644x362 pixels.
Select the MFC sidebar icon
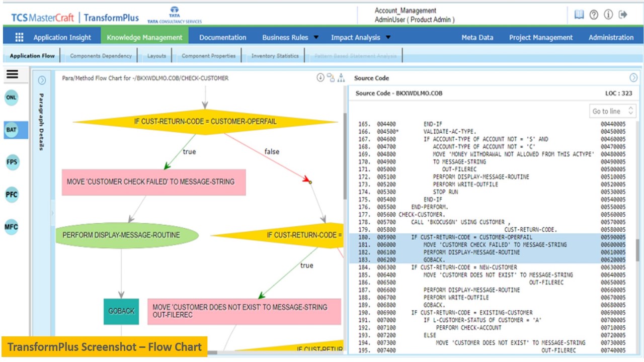pyautogui.click(x=11, y=227)
